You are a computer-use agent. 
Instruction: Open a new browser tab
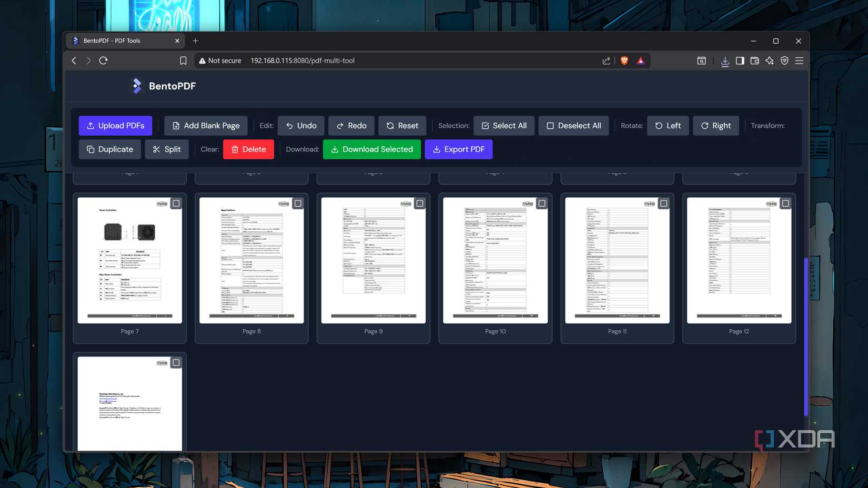(195, 40)
